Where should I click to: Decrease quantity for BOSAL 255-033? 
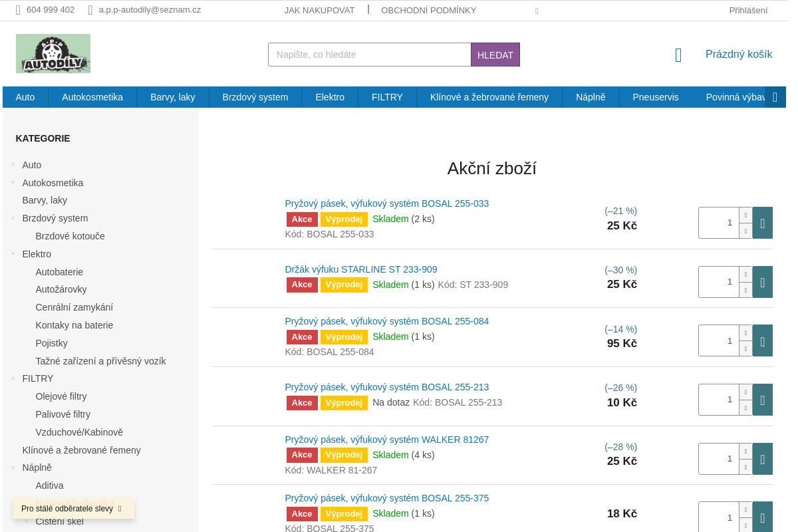point(745,231)
